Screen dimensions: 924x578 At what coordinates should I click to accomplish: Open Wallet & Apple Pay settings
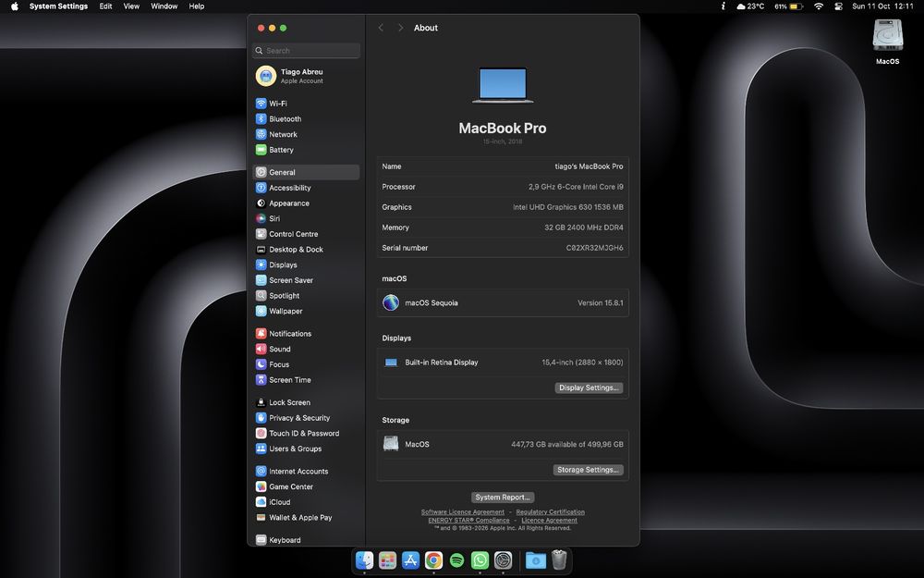[306, 517]
